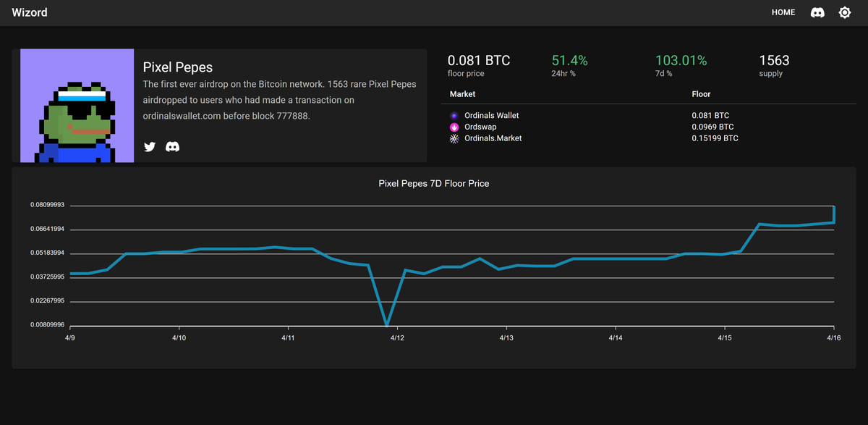Viewport: 868px width, 425px height.
Task: Click the ordinalswallet.com description text line
Action: click(226, 116)
